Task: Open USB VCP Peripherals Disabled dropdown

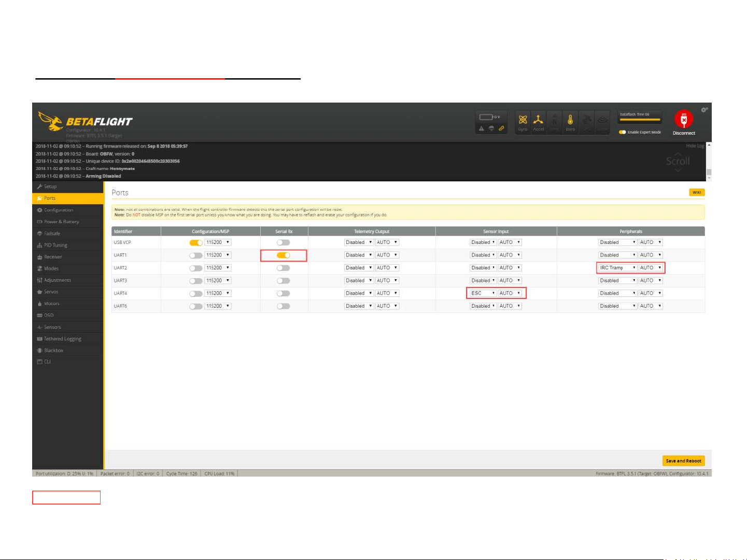Action: click(617, 242)
